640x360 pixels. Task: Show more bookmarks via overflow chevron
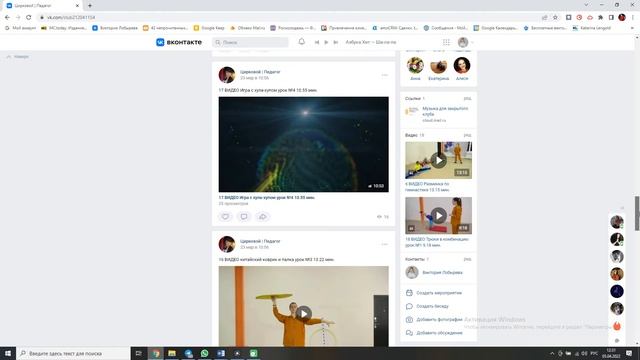632,28
